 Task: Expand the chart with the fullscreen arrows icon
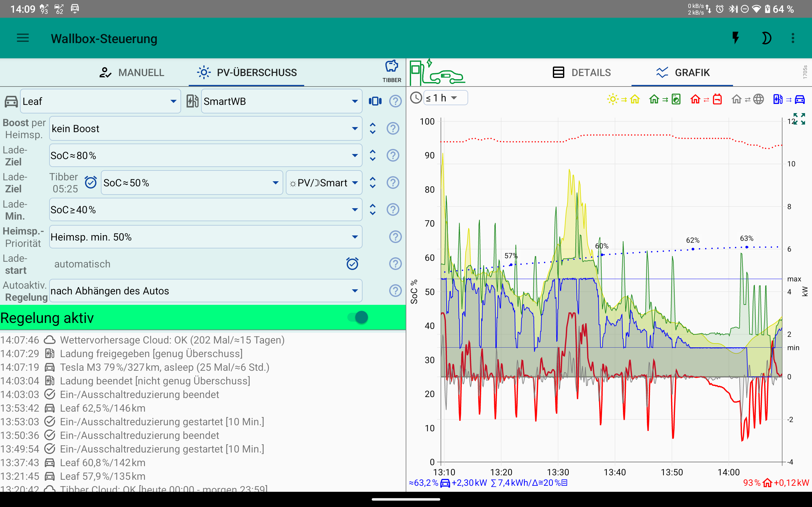pyautogui.click(x=800, y=119)
